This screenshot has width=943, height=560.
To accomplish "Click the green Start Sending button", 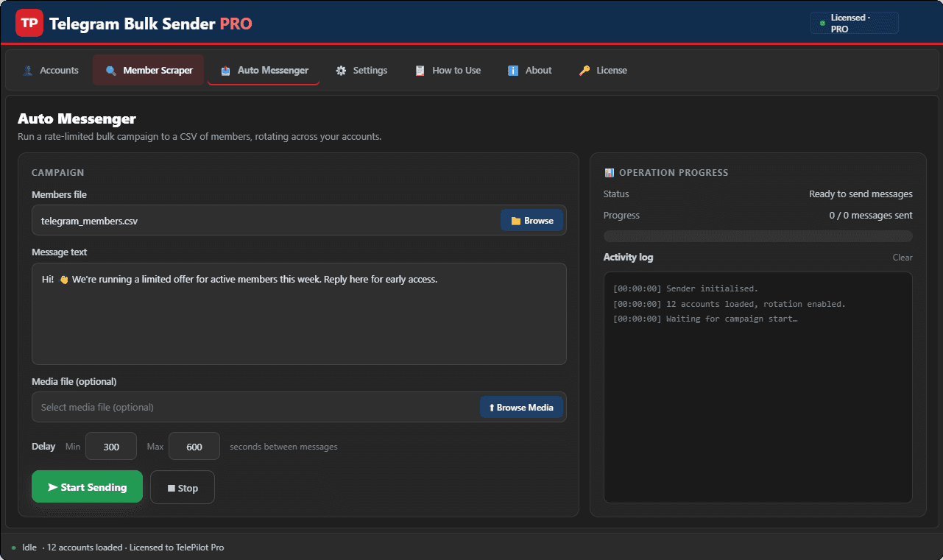I will pos(87,487).
